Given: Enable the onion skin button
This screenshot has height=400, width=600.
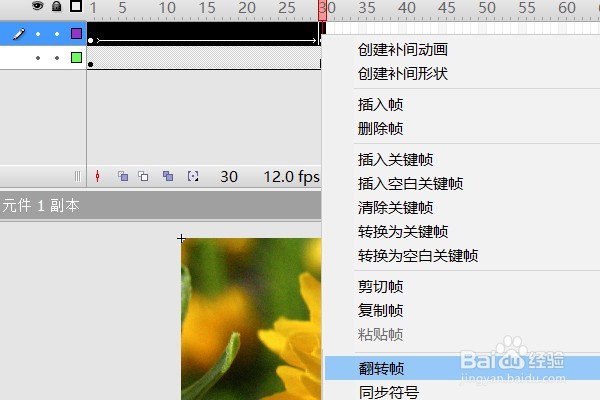Looking at the screenshot, I should pos(123,176).
